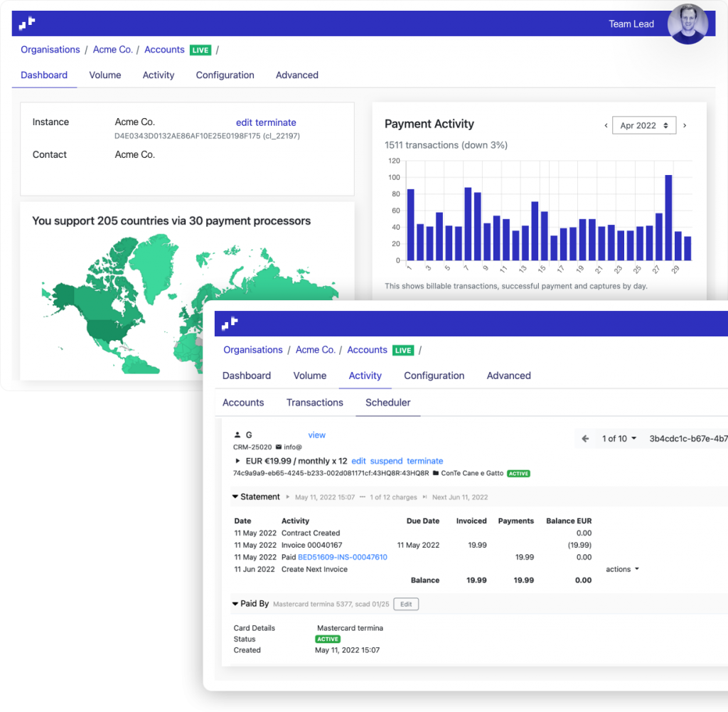Click the back arrow beside 1 of 10

coord(585,439)
